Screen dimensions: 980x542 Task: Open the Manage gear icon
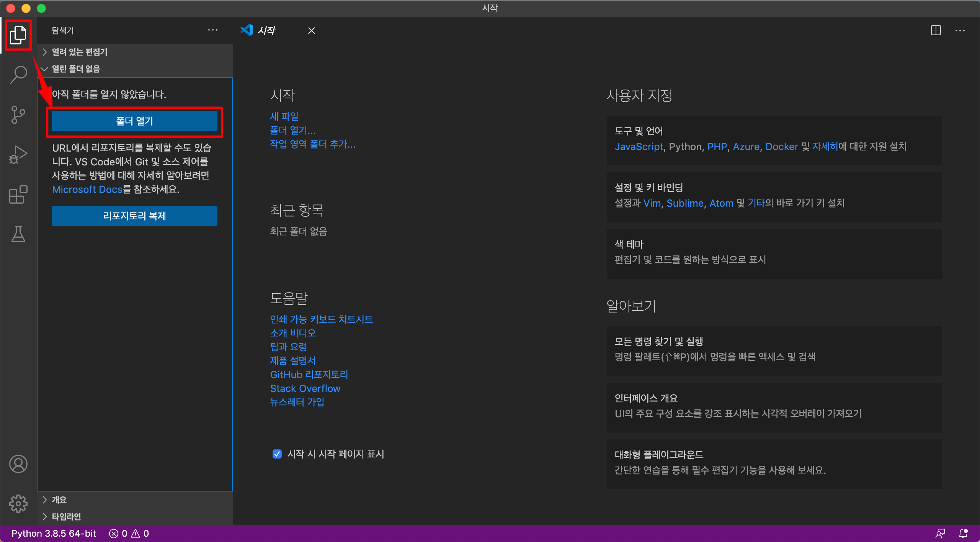pos(18,503)
